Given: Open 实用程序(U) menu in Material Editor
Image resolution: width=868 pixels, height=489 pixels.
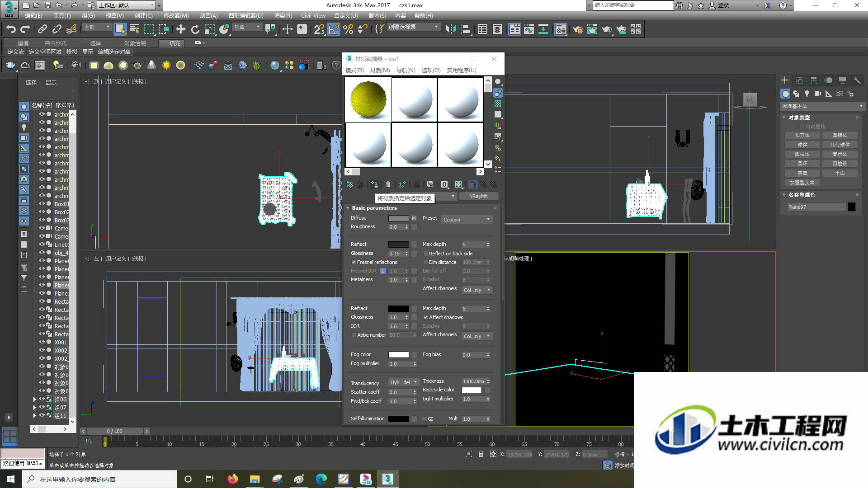Looking at the screenshot, I should pyautogui.click(x=461, y=71).
